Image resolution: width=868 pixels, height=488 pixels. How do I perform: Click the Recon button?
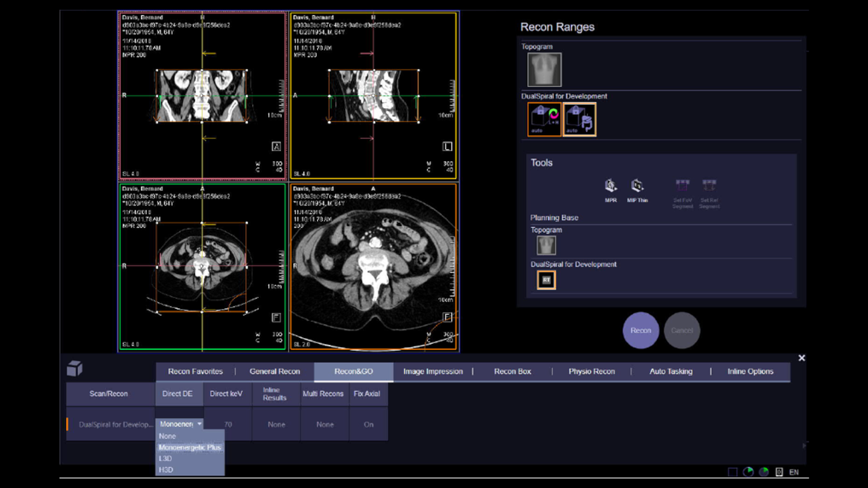point(641,330)
